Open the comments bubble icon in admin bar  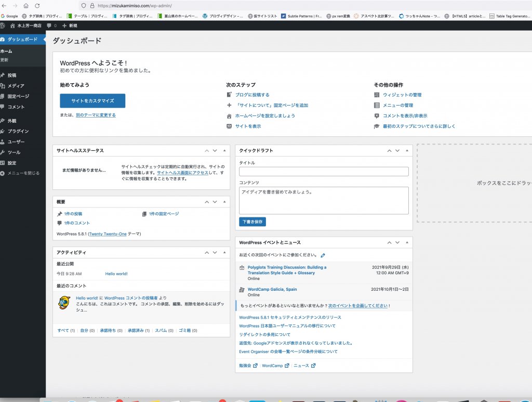(49, 25)
